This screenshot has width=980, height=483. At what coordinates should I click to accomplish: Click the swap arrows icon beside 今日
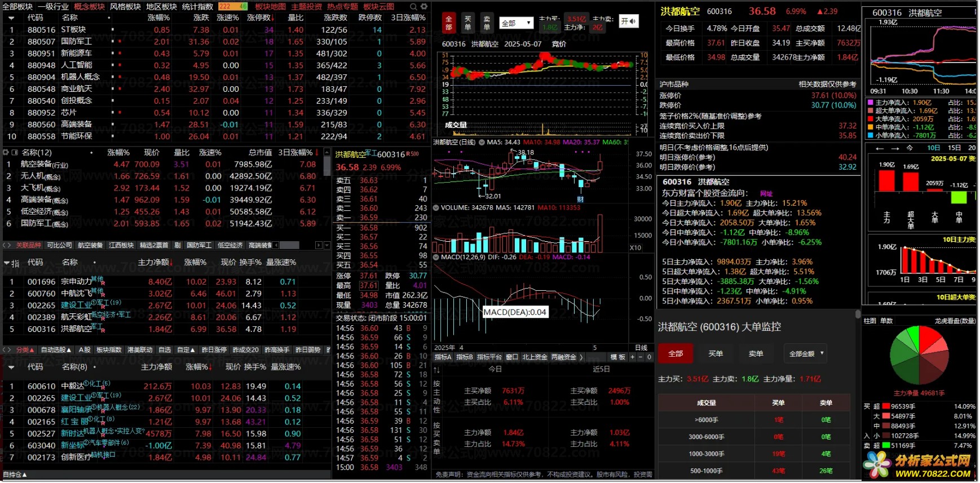437,370
